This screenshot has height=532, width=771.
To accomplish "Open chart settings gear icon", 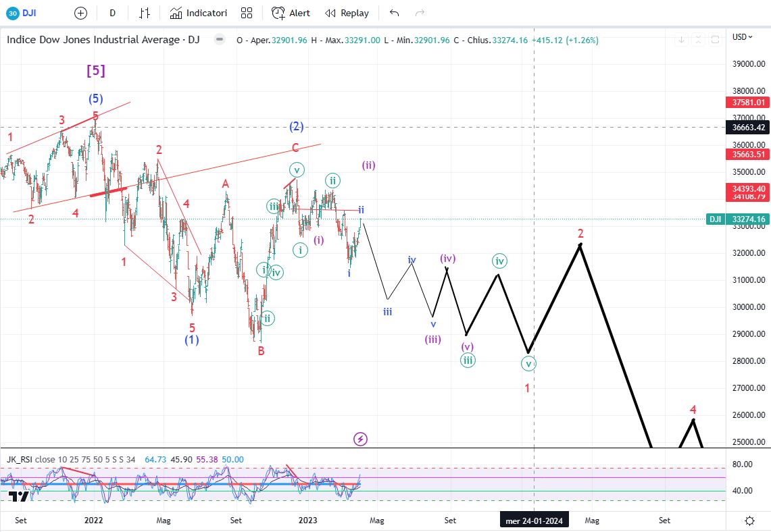I will [750, 521].
